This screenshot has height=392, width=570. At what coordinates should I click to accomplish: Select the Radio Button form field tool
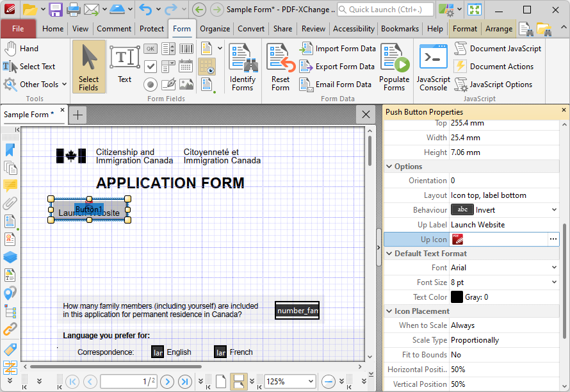point(150,85)
